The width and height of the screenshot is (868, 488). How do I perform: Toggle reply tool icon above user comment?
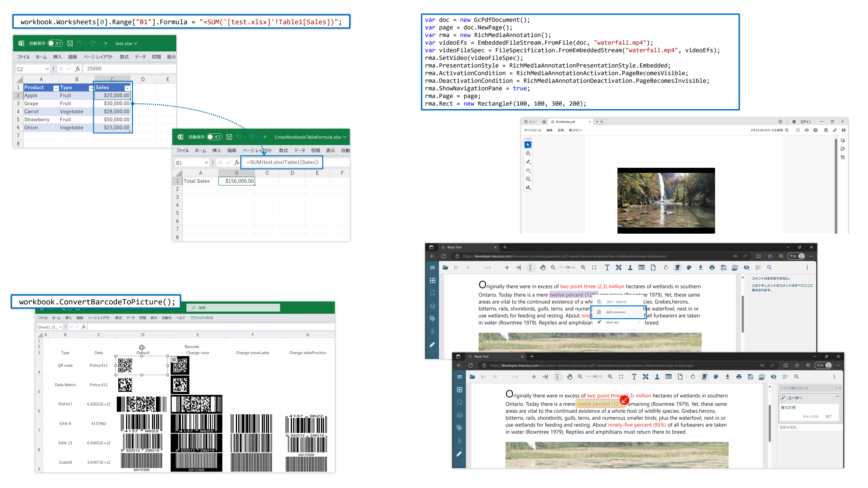704,376
